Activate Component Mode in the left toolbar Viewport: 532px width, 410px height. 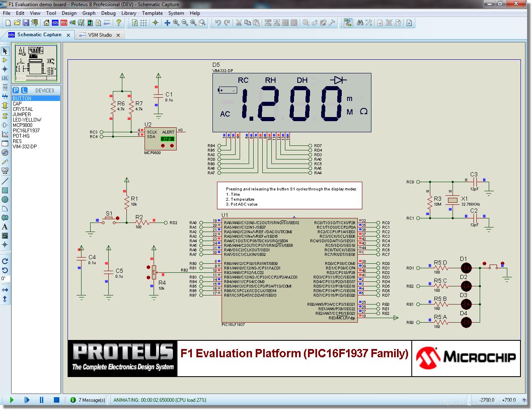tap(5, 60)
